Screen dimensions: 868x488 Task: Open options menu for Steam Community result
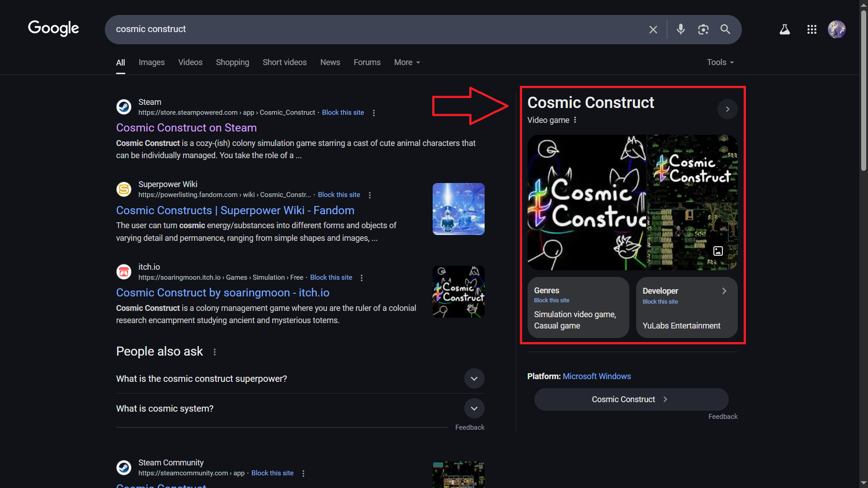pos(303,474)
